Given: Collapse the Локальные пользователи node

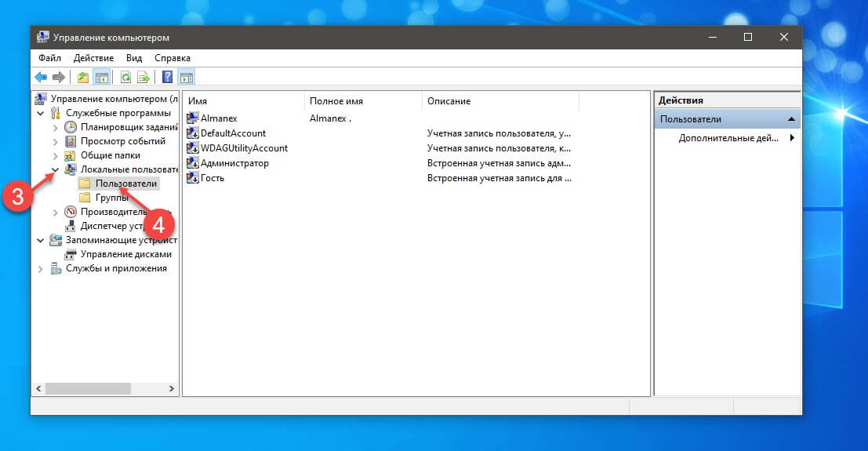Looking at the screenshot, I should [55, 169].
